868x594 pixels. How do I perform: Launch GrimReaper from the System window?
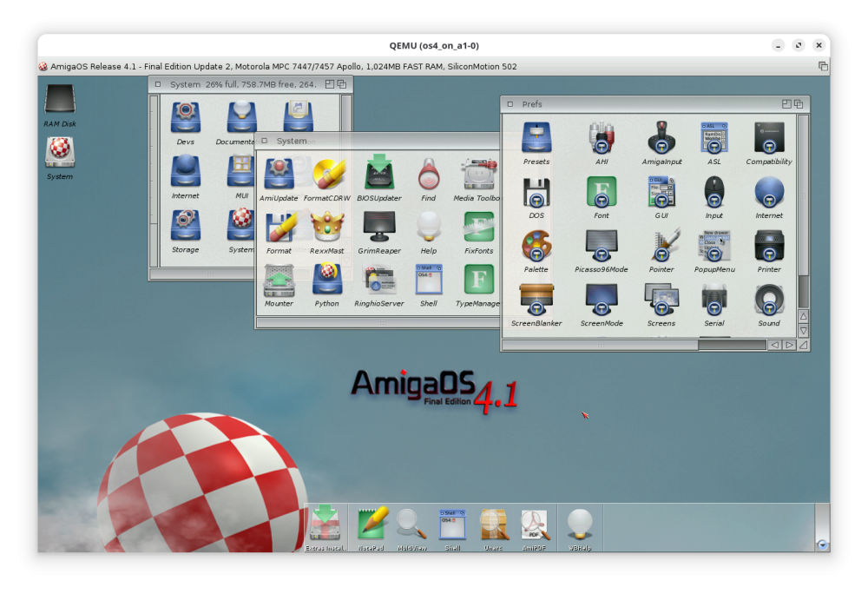coord(378,228)
